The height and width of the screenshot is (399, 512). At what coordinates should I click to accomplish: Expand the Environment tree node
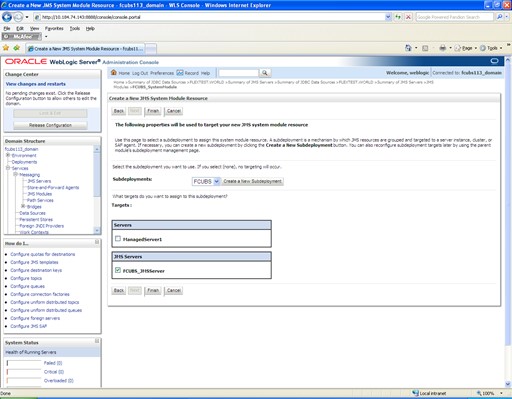tap(8, 155)
